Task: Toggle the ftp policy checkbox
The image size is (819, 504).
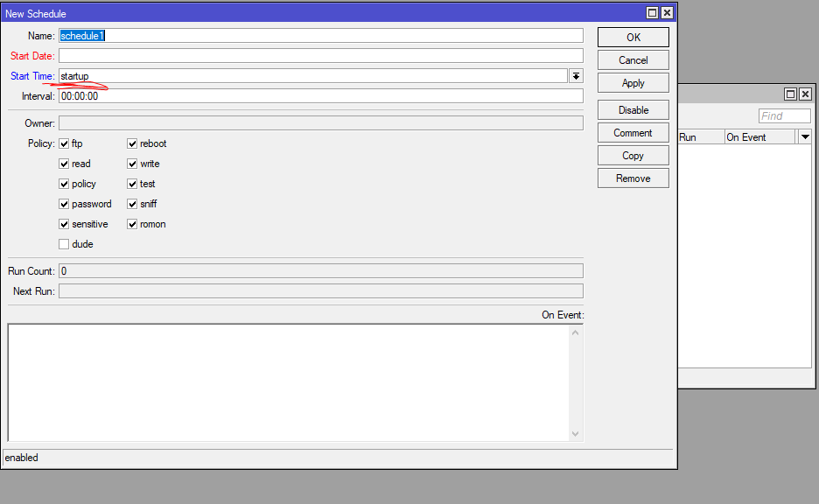Action: coord(64,143)
